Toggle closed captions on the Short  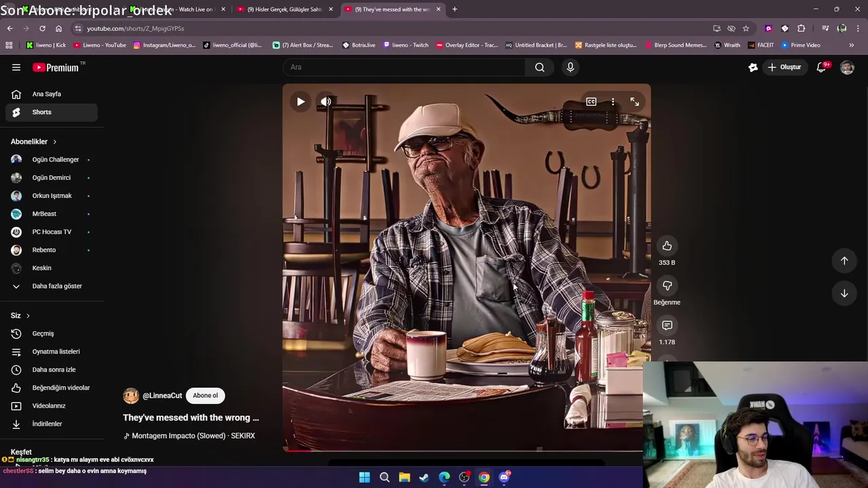(x=591, y=102)
